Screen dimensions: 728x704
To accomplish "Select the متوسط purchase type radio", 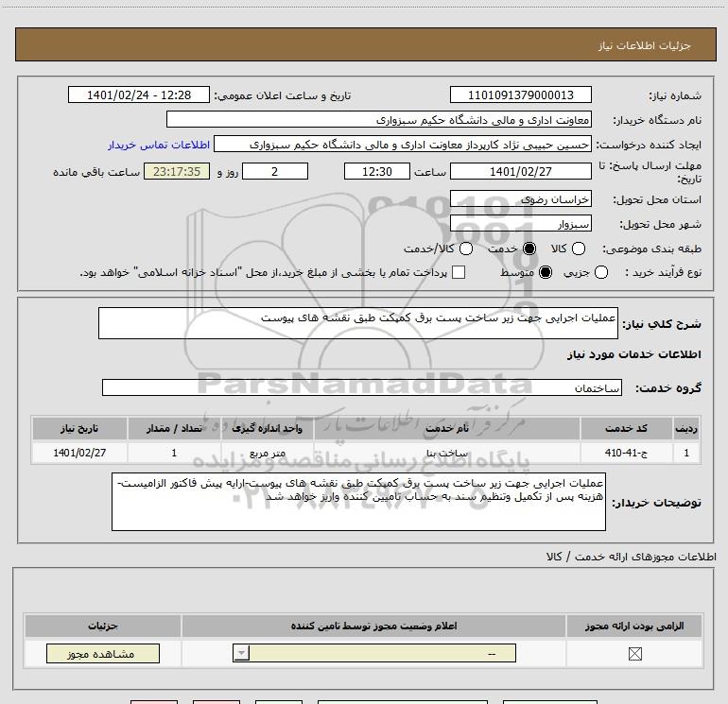I will click(546, 272).
